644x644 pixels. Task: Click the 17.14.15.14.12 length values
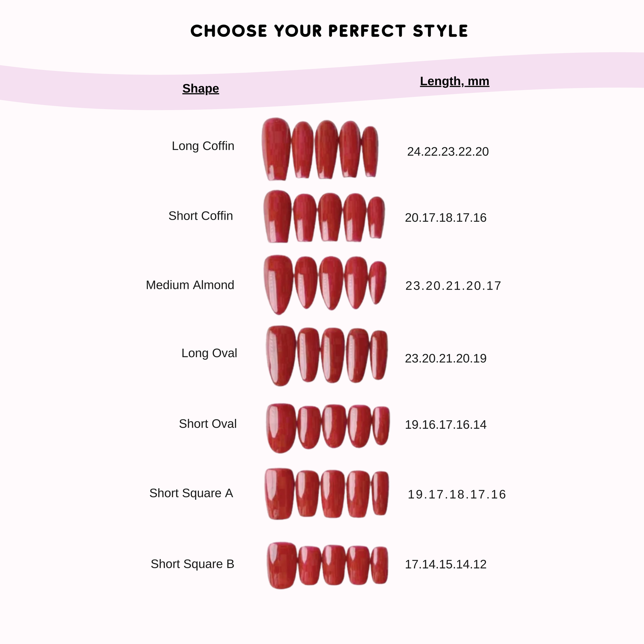[446, 564]
